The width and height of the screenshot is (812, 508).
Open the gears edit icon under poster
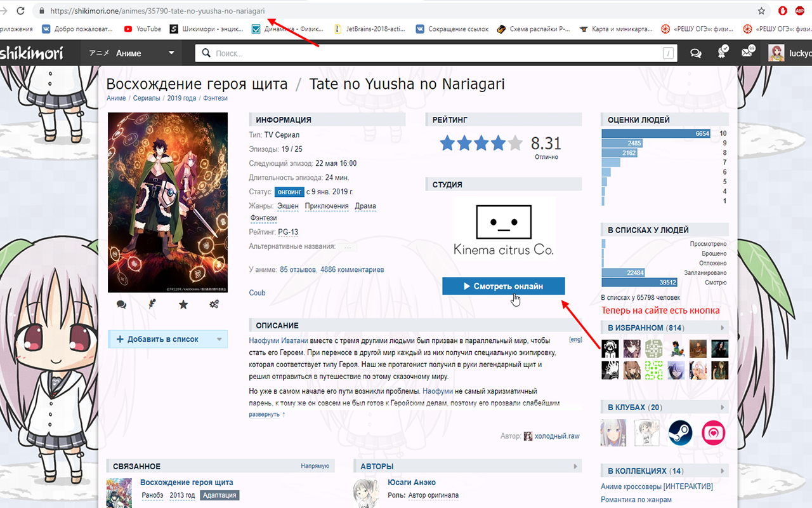pos(214,305)
